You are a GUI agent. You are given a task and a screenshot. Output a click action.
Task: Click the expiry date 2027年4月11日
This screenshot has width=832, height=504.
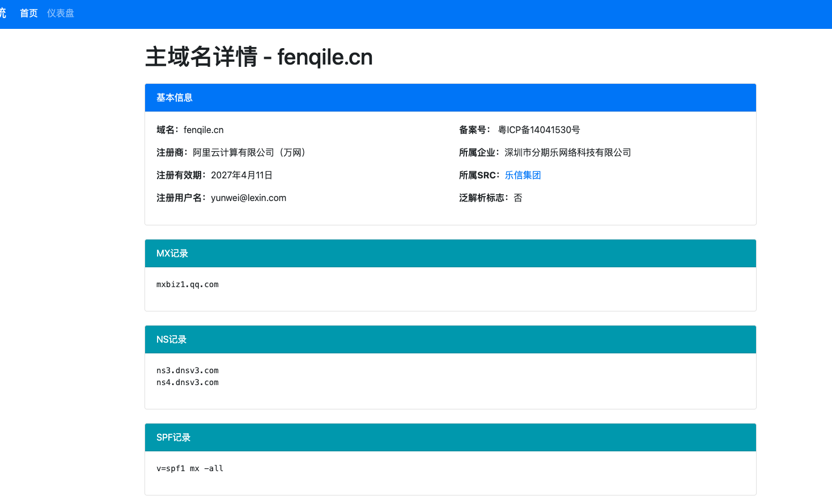241,175
